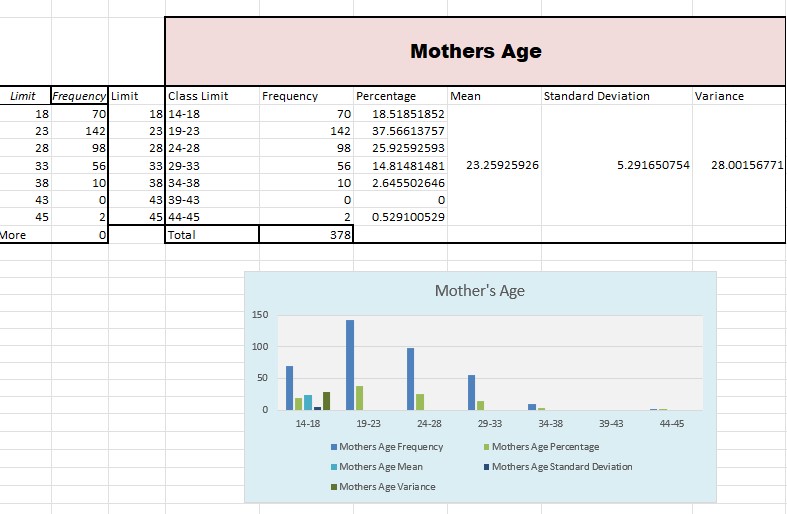The image size is (787, 514).
Task: Click the 150 value on chart axis
Action: click(x=260, y=315)
